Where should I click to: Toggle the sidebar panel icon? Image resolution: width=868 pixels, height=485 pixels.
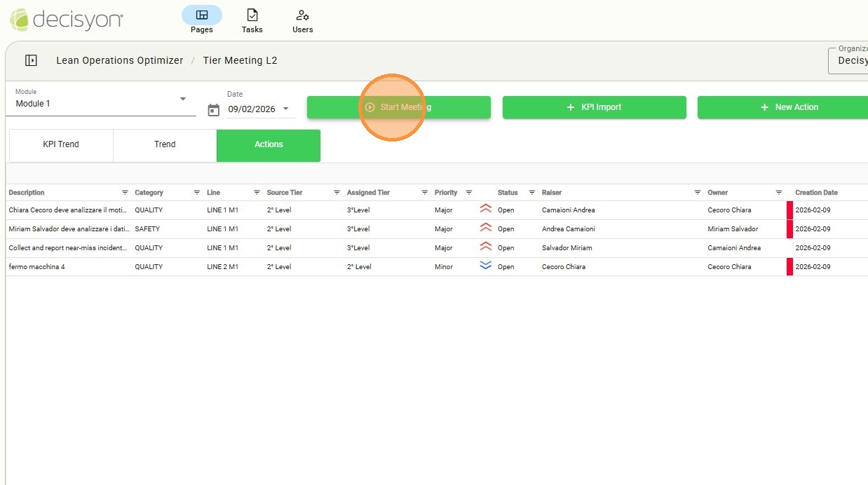tap(31, 61)
